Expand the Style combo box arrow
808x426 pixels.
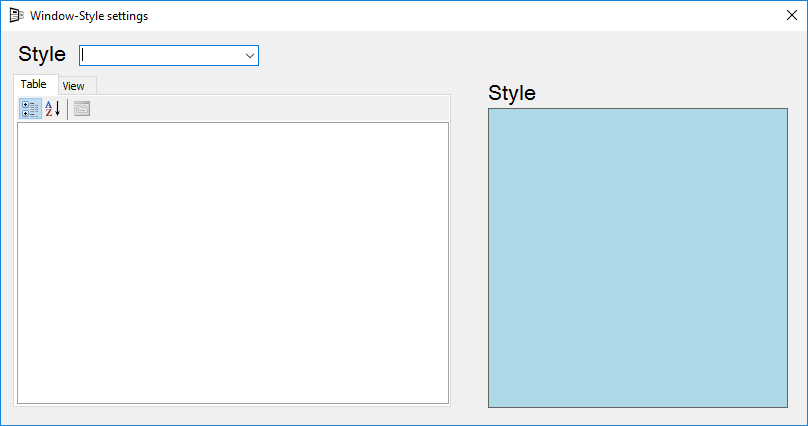[250, 56]
